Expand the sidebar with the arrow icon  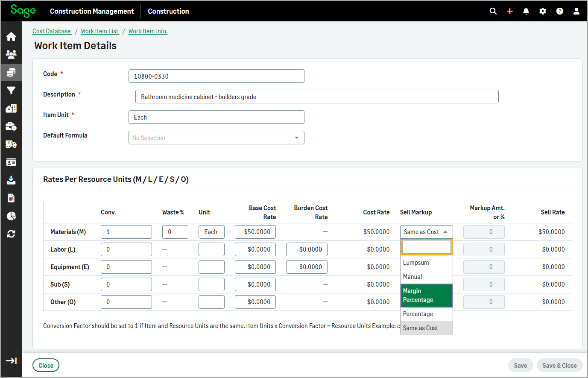coord(11,361)
